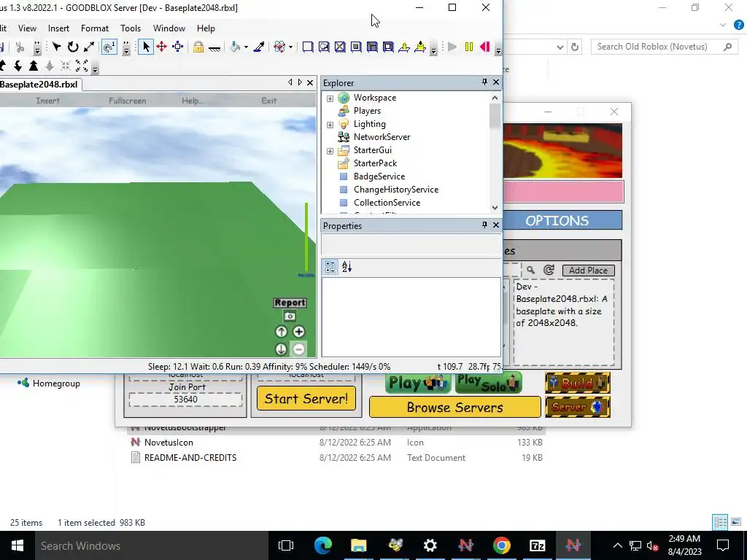Click the Smooth surface square icon
This screenshot has width=747, height=560.
(308, 47)
